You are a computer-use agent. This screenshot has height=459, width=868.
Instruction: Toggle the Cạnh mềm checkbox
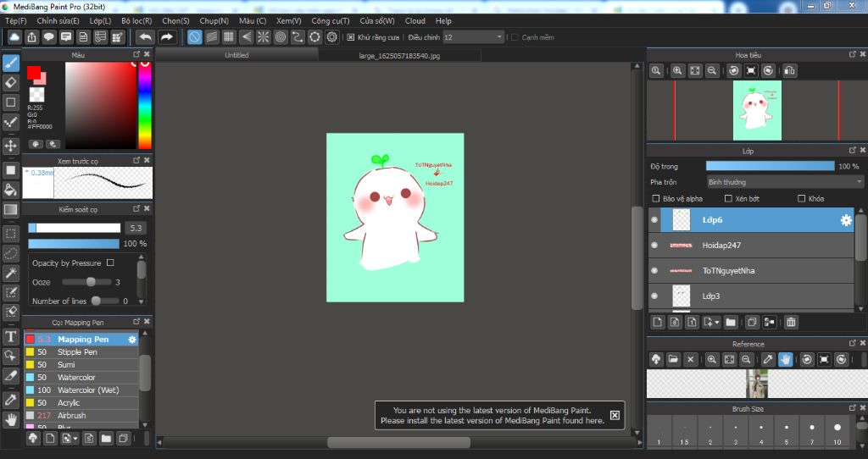(515, 37)
